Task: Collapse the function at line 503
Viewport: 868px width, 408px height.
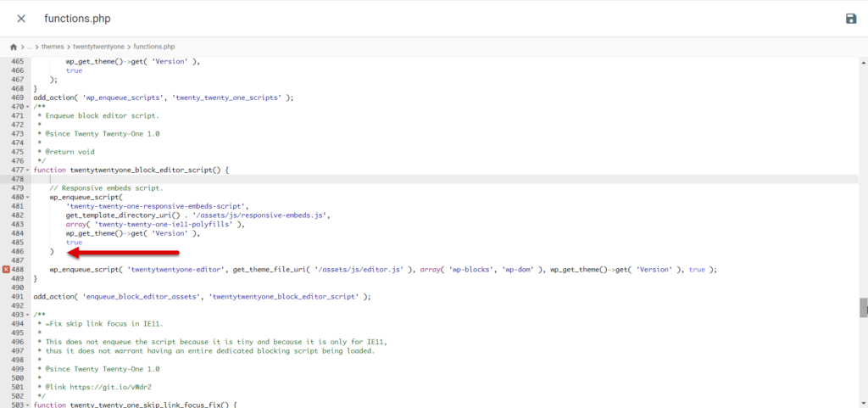Action: coord(28,405)
